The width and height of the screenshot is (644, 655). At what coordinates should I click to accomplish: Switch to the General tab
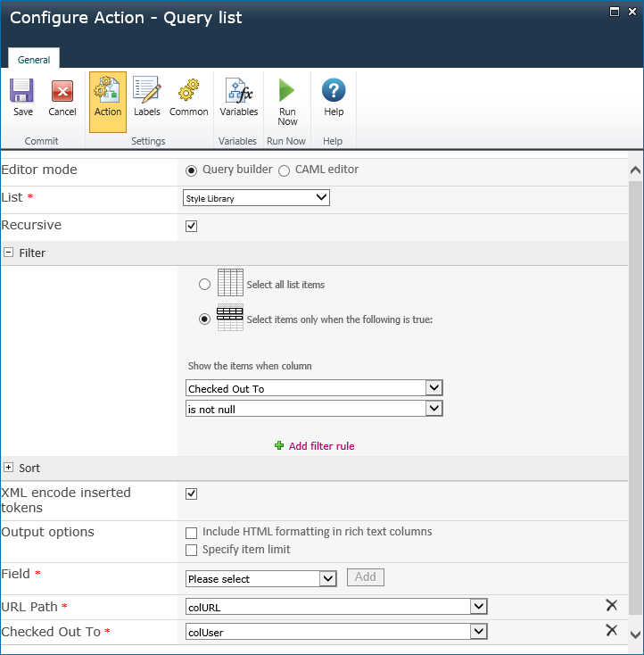(x=34, y=59)
